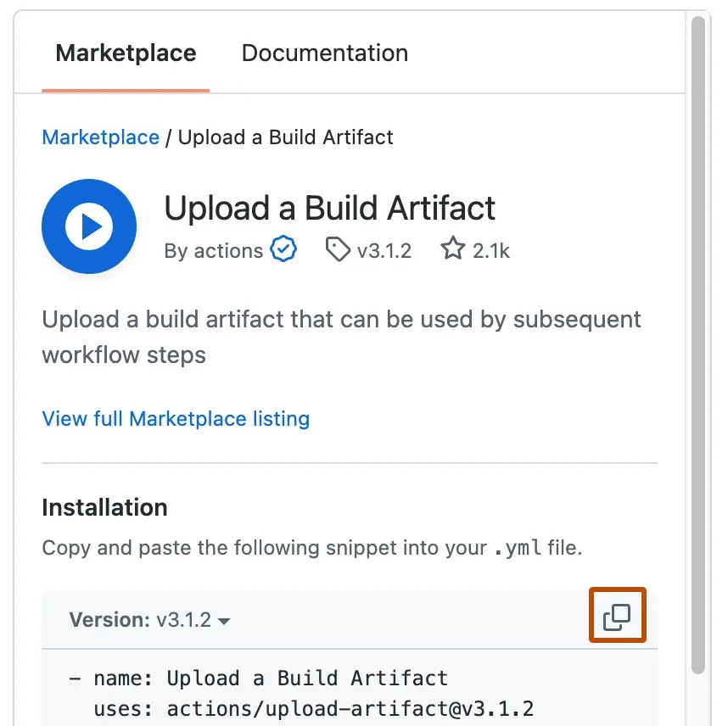Click the star icon beside 2.1k

coord(453,250)
